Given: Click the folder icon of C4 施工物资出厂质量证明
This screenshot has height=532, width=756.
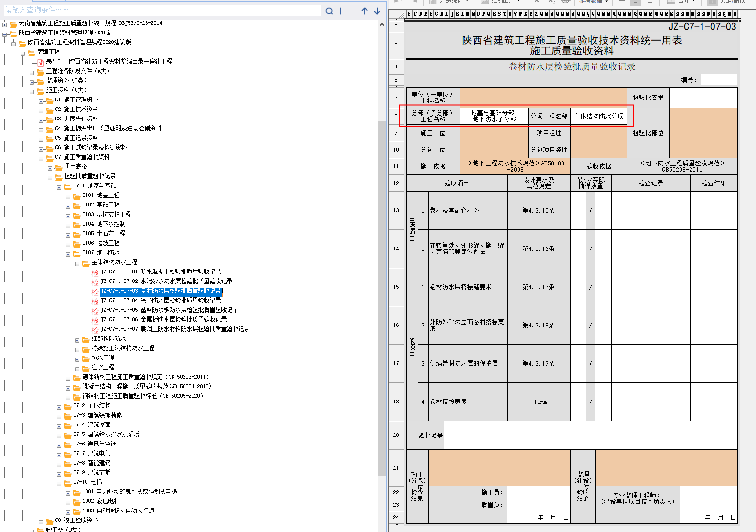Looking at the screenshot, I should click(x=49, y=129).
